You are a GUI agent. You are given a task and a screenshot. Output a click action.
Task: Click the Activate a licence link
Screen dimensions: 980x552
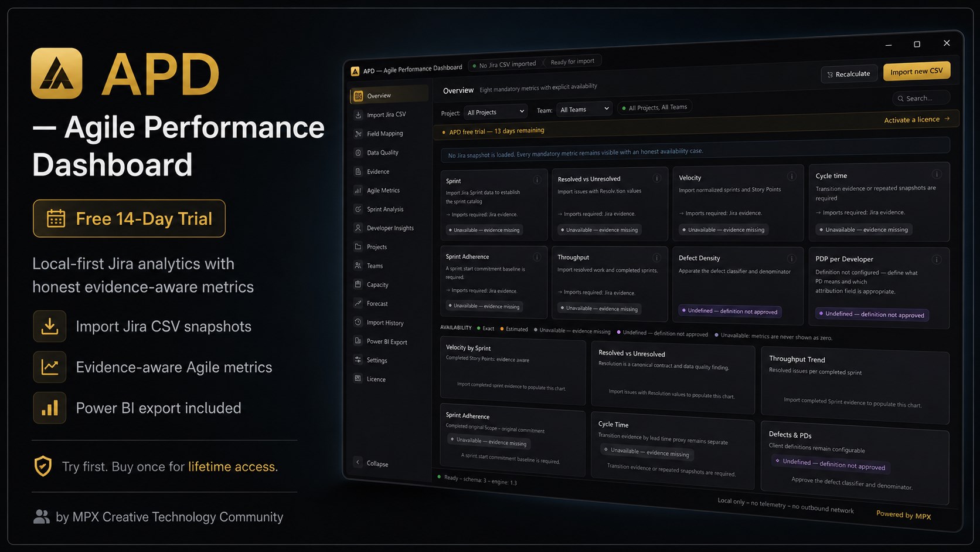917,119
